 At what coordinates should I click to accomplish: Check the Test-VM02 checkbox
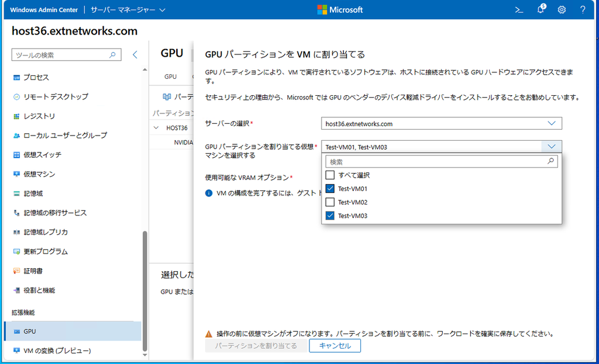click(330, 202)
